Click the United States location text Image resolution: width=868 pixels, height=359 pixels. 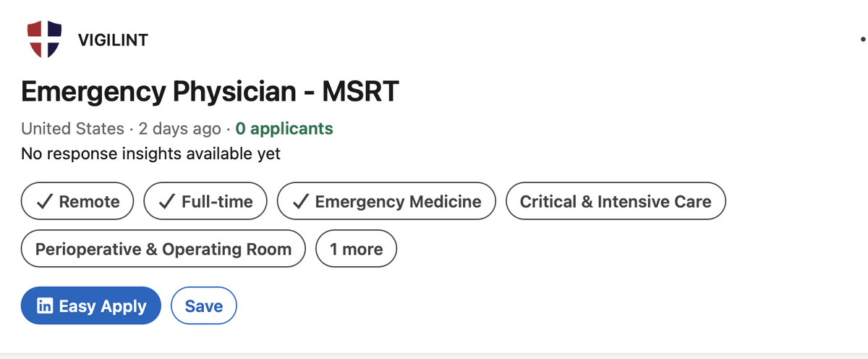pos(72,129)
